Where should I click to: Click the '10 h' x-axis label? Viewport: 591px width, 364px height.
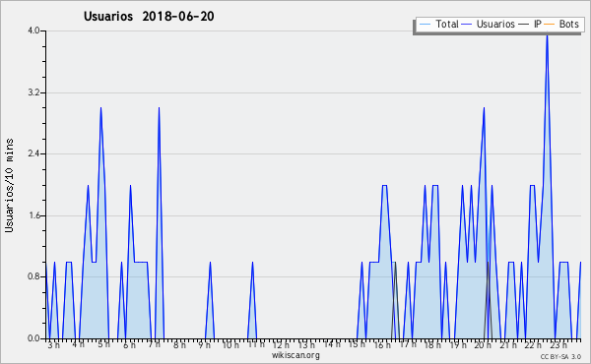coord(230,345)
